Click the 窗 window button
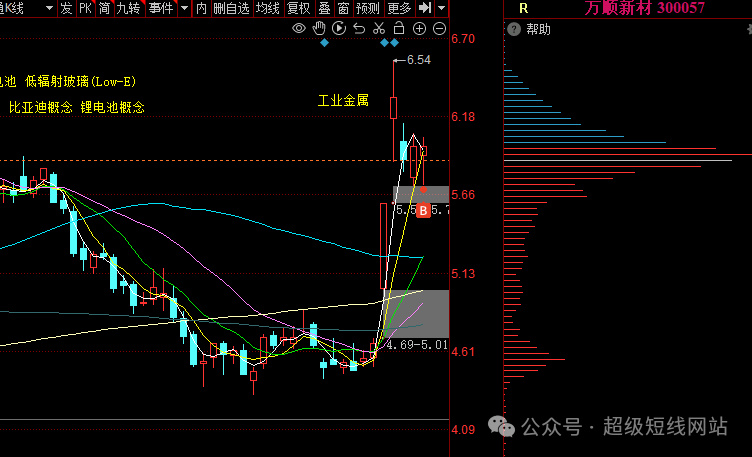 (343, 8)
